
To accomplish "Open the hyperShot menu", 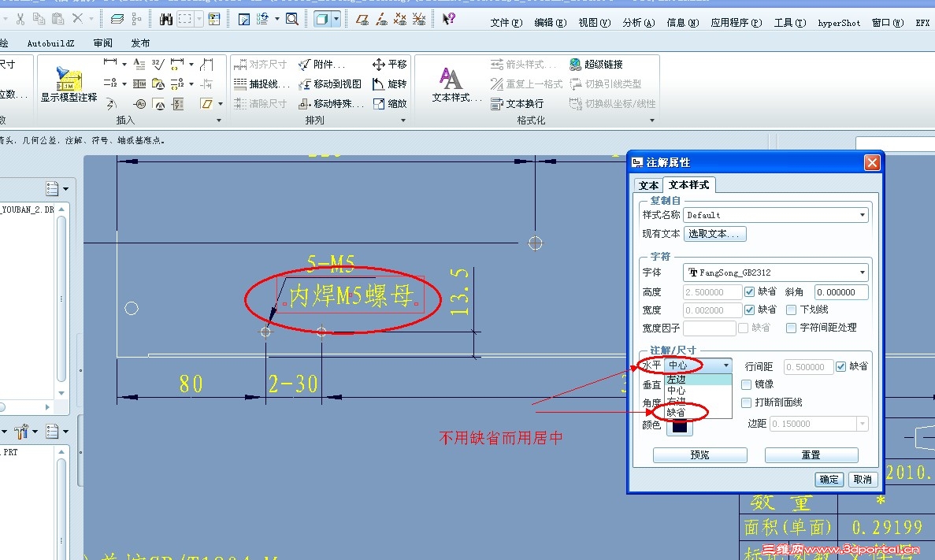I will pyautogui.click(x=839, y=23).
